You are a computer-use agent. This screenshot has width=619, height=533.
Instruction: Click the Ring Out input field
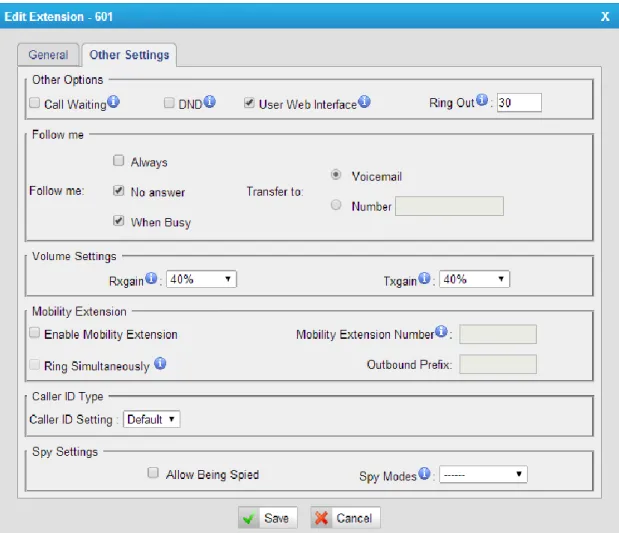click(519, 103)
